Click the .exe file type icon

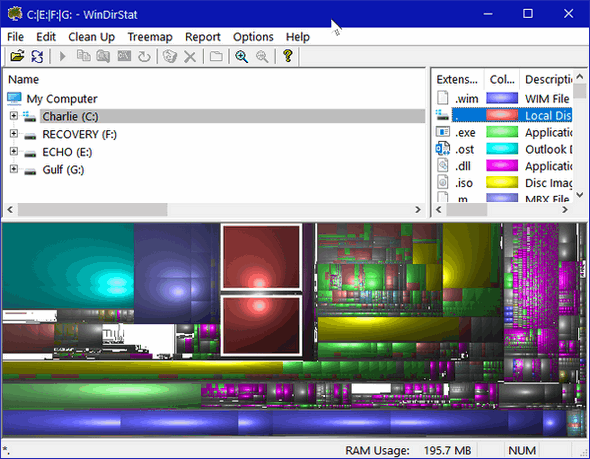click(443, 132)
